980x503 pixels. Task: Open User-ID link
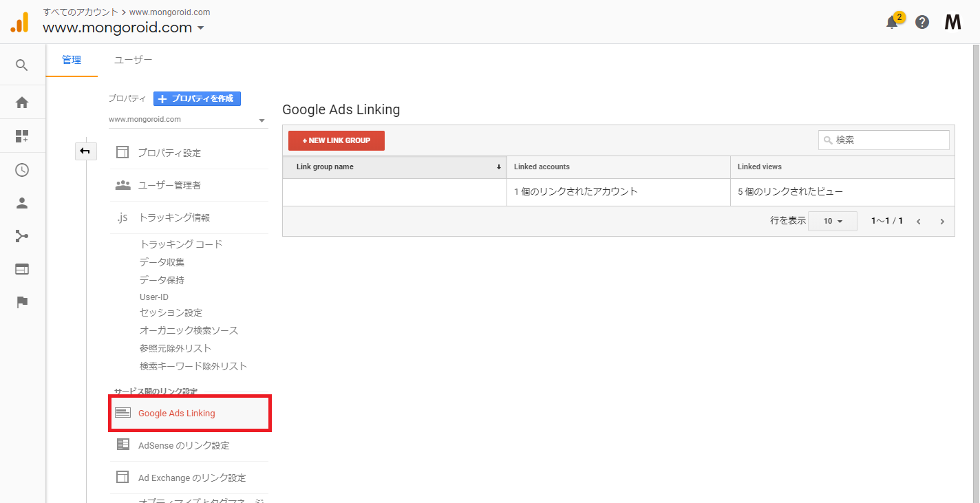pos(154,297)
